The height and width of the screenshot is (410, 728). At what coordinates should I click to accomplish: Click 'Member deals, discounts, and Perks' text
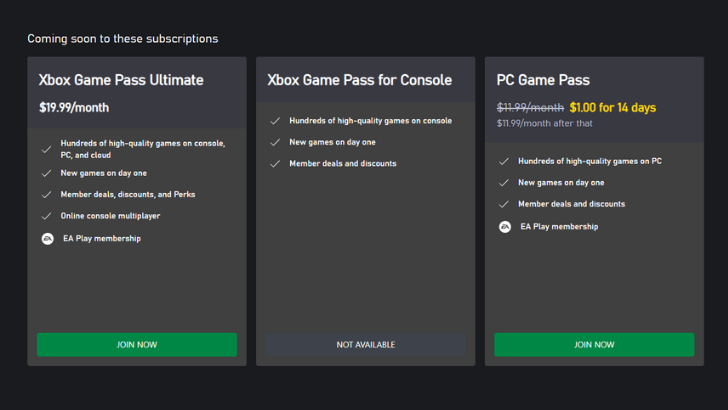click(128, 195)
